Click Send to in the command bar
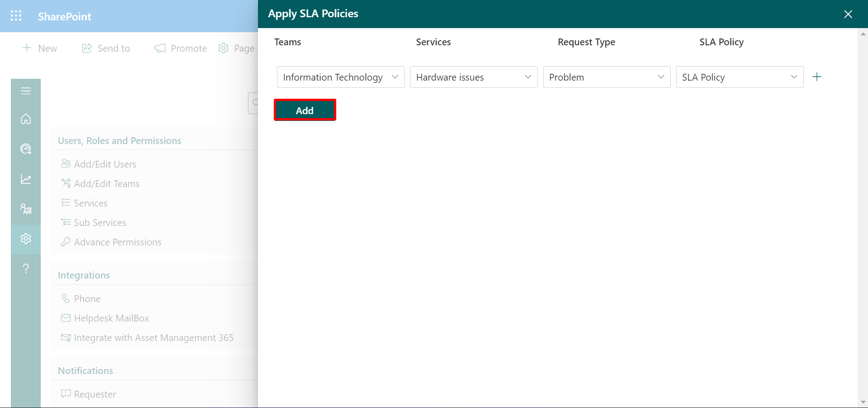Viewport: 868px width, 408px height. [x=106, y=48]
